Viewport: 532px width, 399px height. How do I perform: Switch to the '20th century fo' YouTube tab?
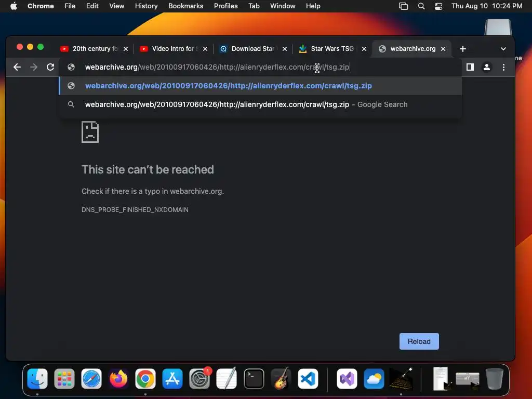click(x=90, y=49)
